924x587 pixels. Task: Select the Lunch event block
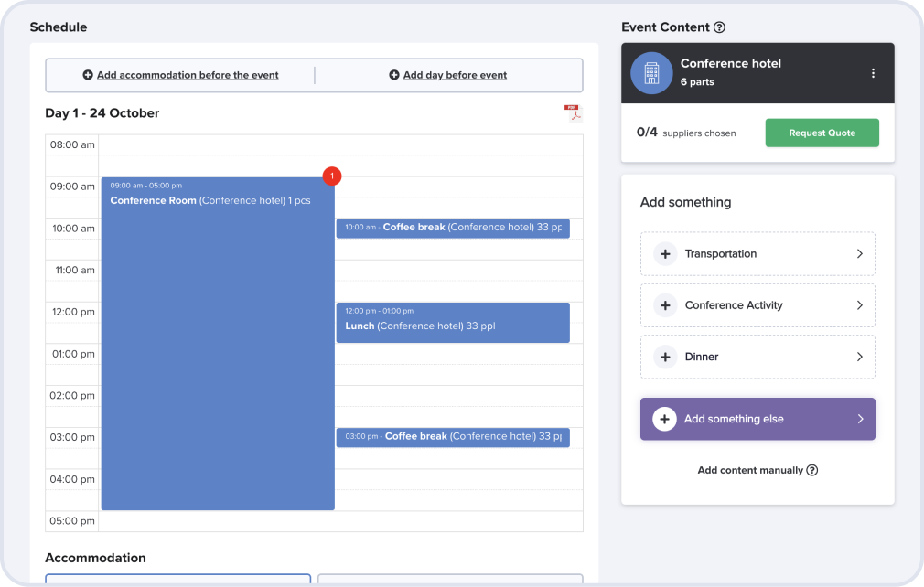pos(453,323)
